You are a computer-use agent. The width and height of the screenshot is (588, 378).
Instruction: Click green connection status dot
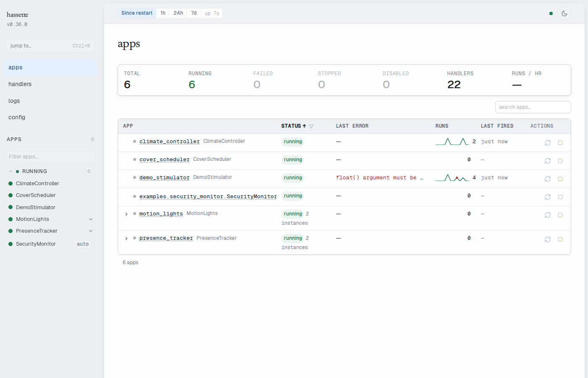click(551, 13)
